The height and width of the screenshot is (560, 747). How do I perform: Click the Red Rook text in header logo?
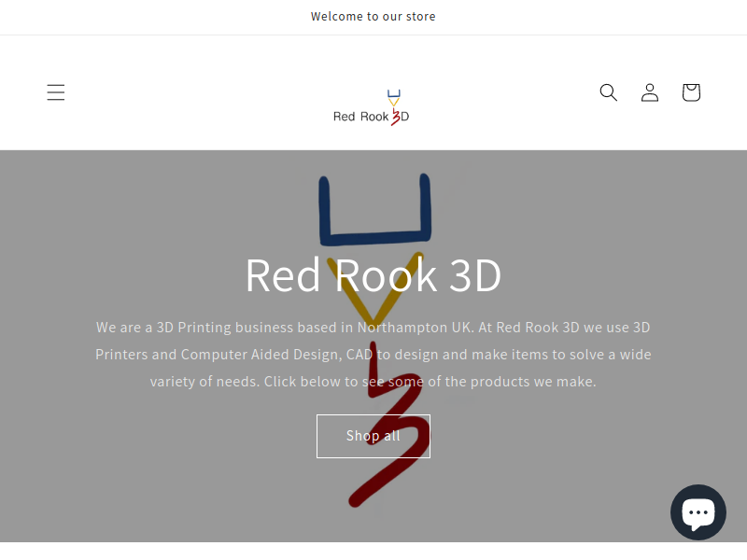360,117
